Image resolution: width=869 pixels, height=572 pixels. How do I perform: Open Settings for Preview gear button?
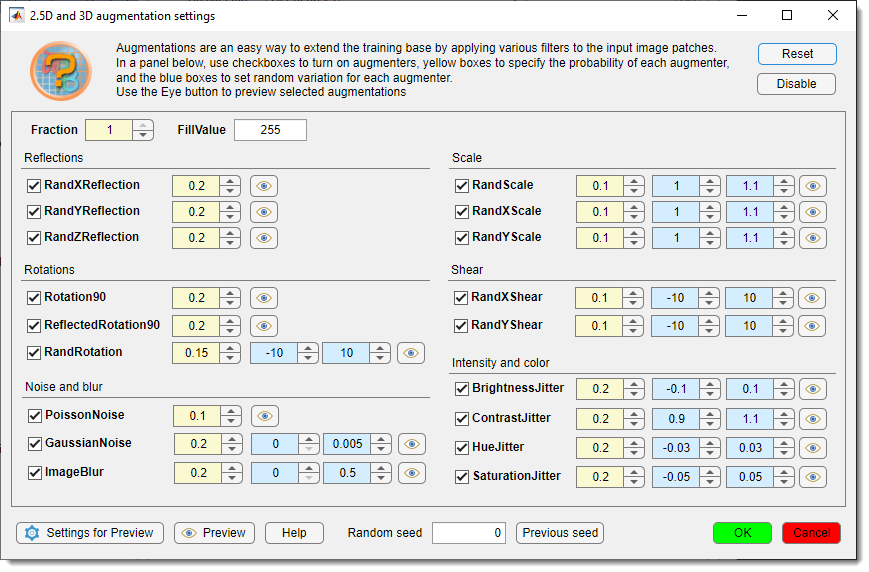91,533
